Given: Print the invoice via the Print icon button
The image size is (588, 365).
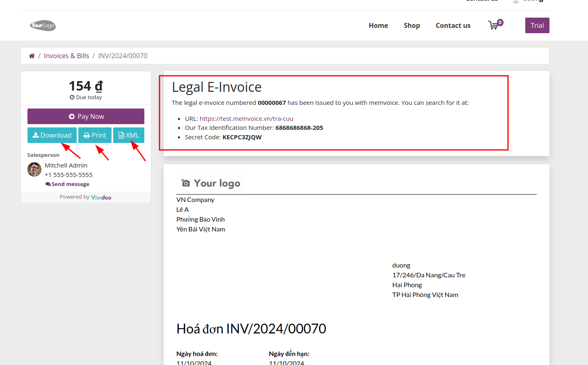Looking at the screenshot, I should click(x=95, y=135).
